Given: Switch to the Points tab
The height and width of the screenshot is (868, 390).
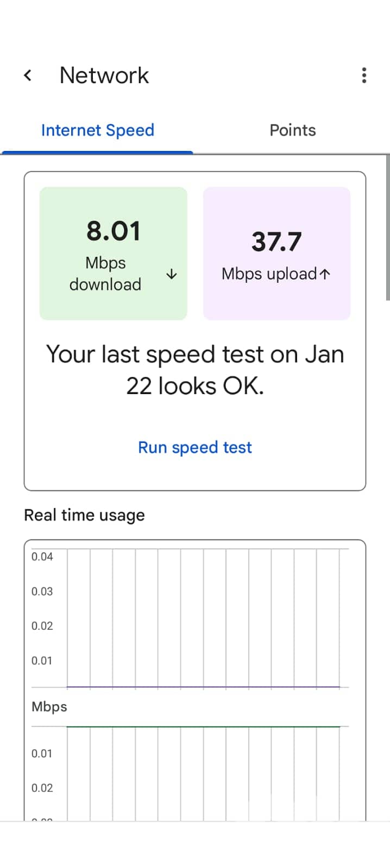Looking at the screenshot, I should point(292,130).
